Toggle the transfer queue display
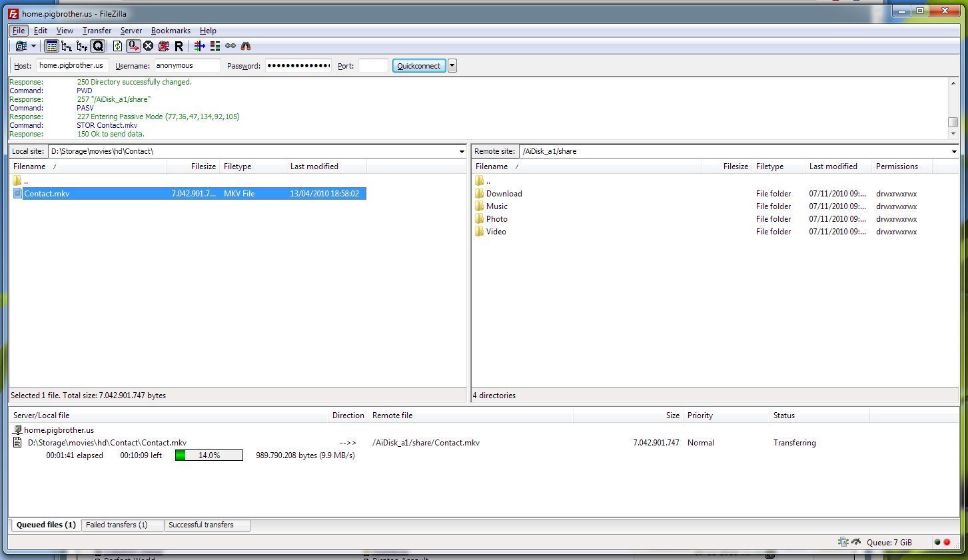The width and height of the screenshot is (968, 560). (x=98, y=46)
